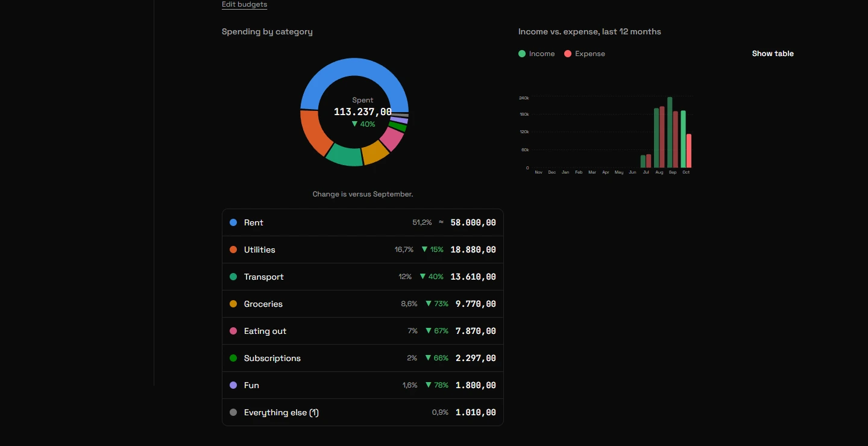
Task: Open the Edit budgets link
Action: [244, 5]
